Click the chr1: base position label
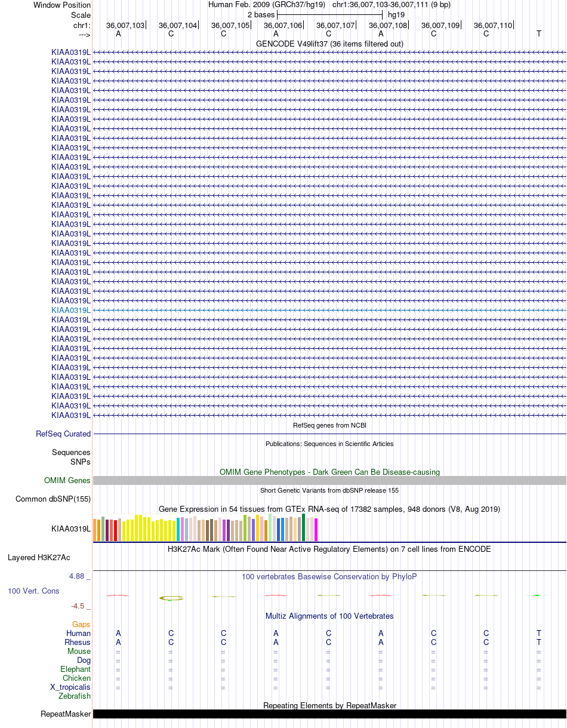The image size is (567, 728). coord(82,25)
